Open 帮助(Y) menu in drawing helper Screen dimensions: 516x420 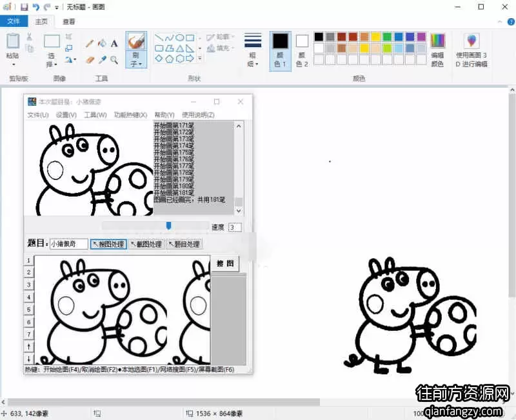[x=164, y=115]
